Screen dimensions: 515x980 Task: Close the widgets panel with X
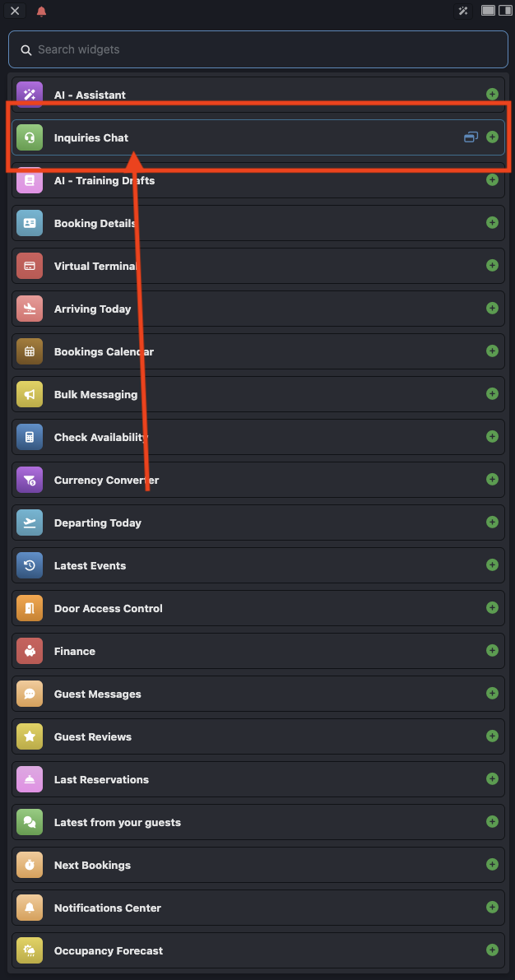(x=15, y=11)
